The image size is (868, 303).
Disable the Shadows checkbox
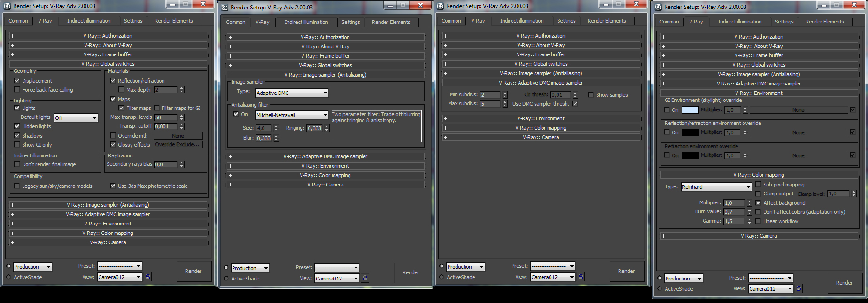17,136
